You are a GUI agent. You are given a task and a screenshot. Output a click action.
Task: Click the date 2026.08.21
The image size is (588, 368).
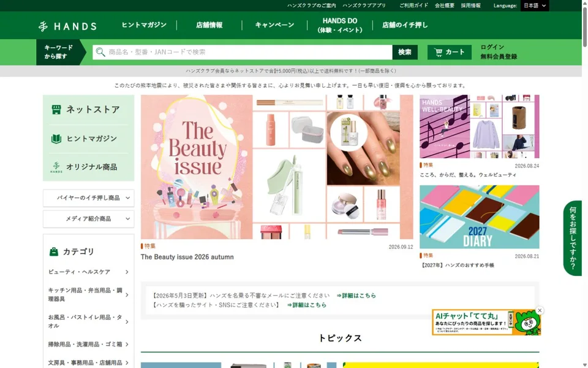(527, 256)
